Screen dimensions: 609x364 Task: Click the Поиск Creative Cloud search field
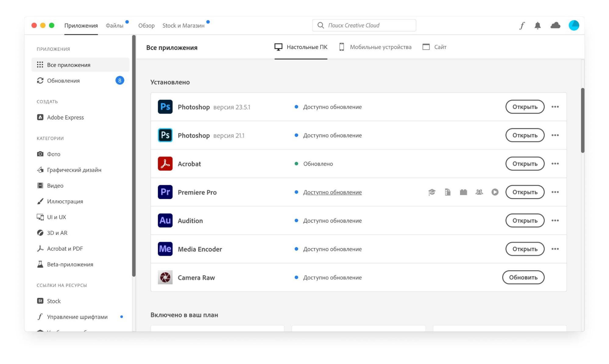(364, 26)
